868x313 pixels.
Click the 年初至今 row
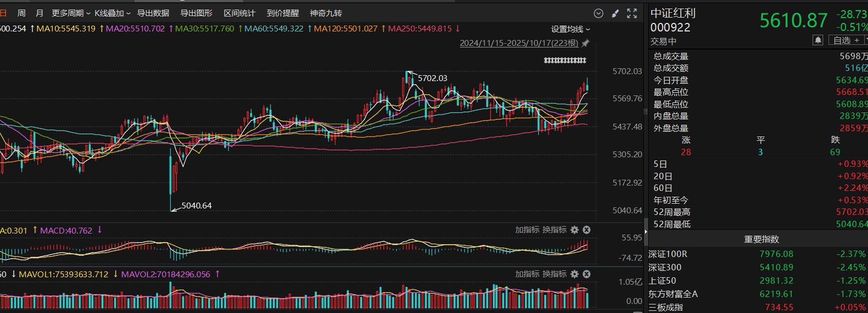tap(758, 200)
